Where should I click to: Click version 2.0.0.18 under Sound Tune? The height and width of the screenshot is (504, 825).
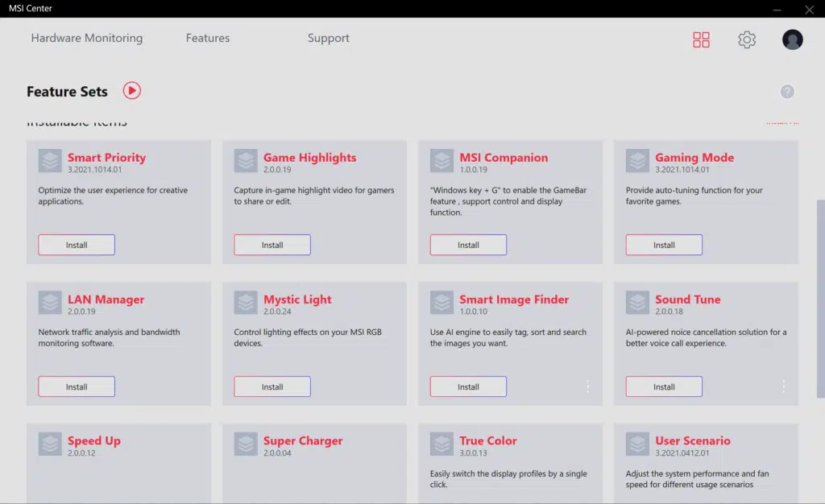[669, 311]
